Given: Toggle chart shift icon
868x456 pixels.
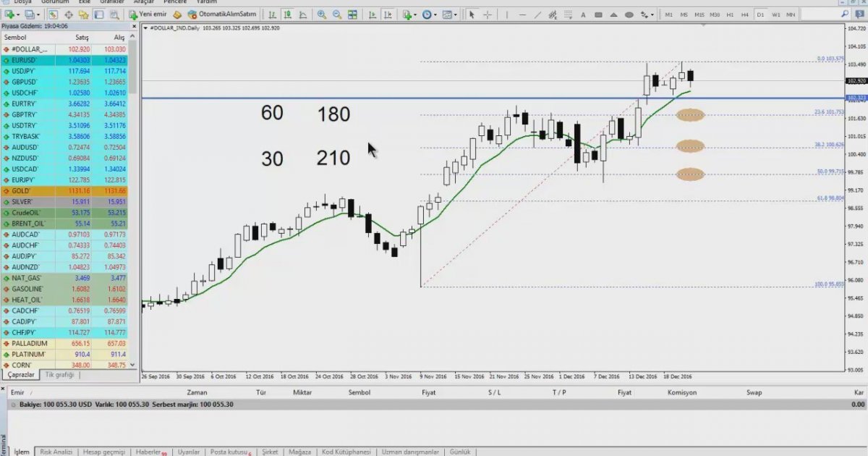Looking at the screenshot, I should (387, 14).
